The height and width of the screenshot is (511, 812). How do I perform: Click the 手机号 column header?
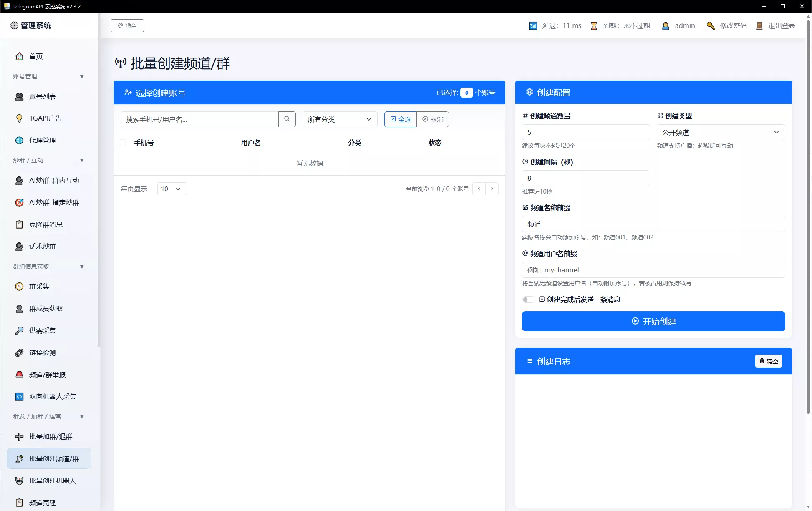[144, 143]
